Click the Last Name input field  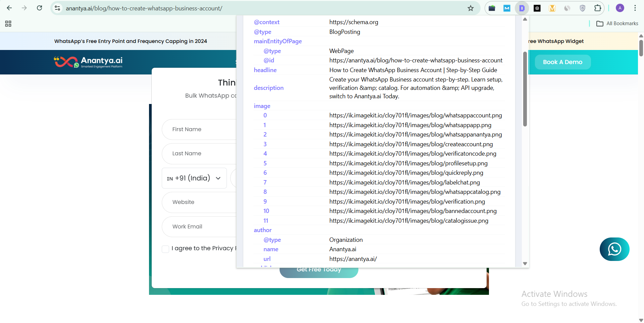point(199,154)
